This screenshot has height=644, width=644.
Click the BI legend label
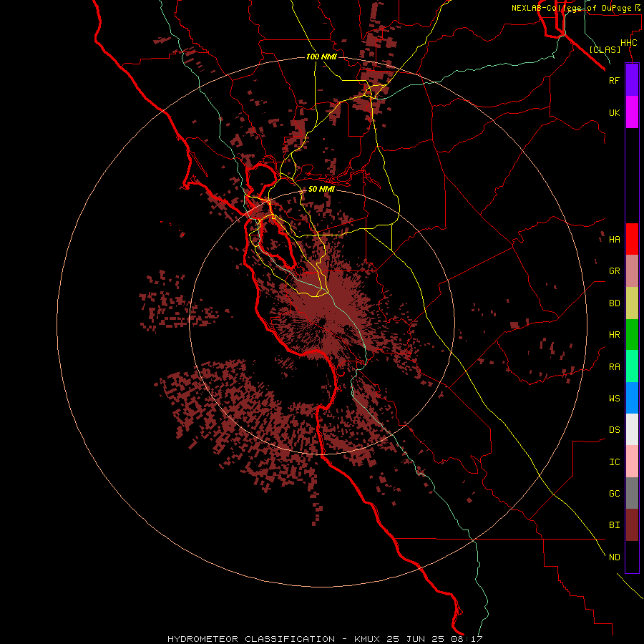click(x=614, y=525)
